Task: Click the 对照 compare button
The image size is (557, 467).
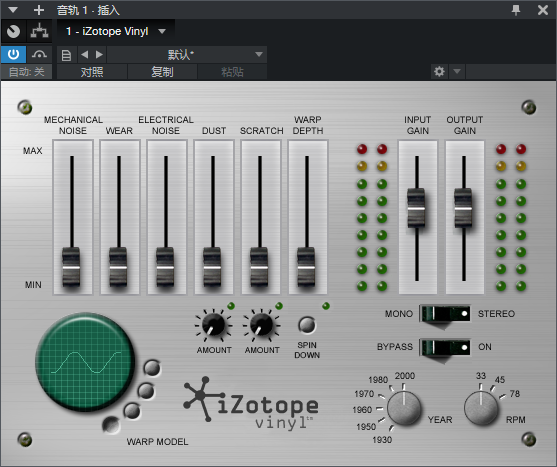Action: (92, 72)
